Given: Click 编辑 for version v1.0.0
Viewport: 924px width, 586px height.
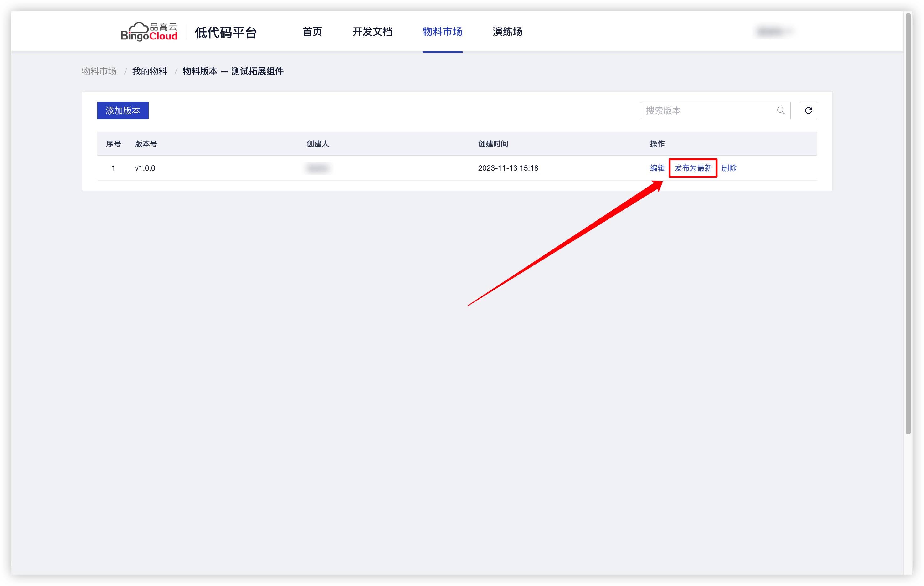Looking at the screenshot, I should 657,168.
